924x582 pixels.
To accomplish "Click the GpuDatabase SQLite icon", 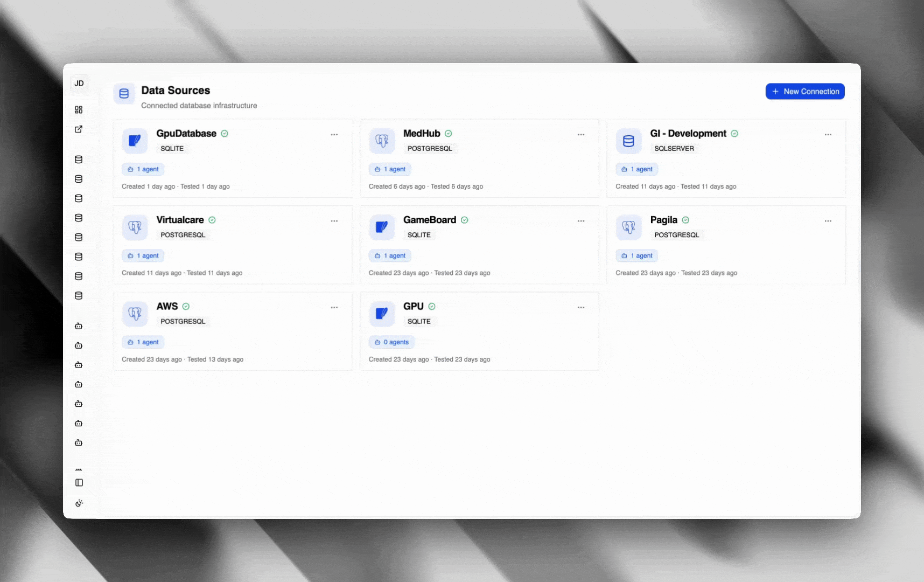I will coord(135,141).
